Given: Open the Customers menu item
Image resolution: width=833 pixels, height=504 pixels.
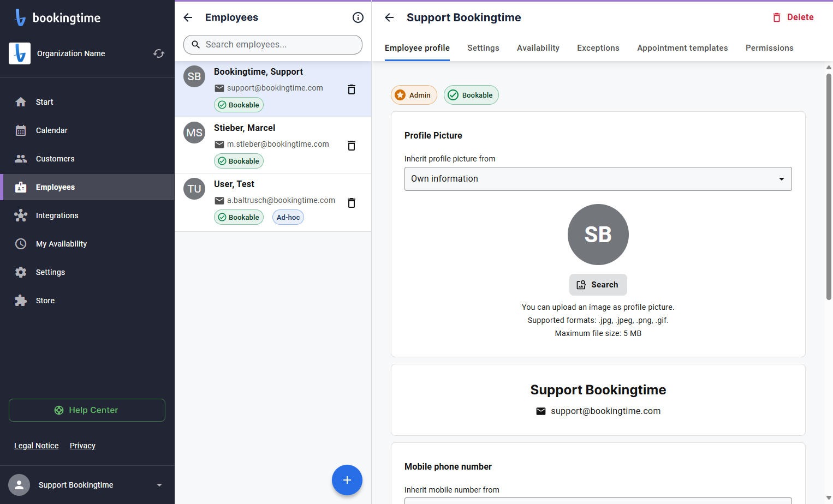Looking at the screenshot, I should click(87, 159).
